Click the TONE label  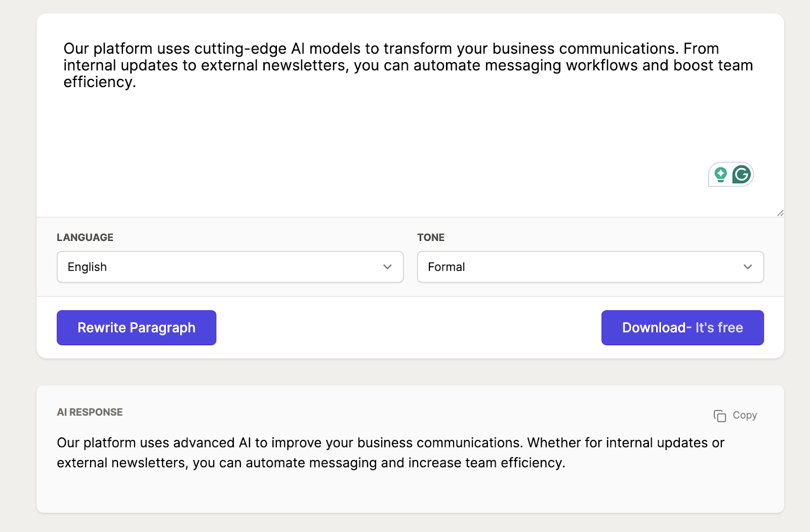click(431, 237)
